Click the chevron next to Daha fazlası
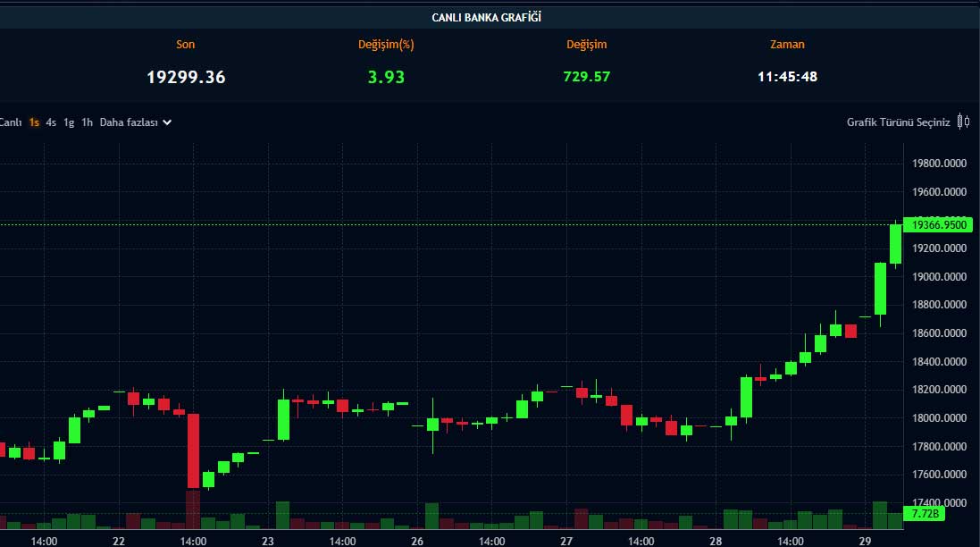Image resolution: width=980 pixels, height=547 pixels. pyautogui.click(x=167, y=122)
